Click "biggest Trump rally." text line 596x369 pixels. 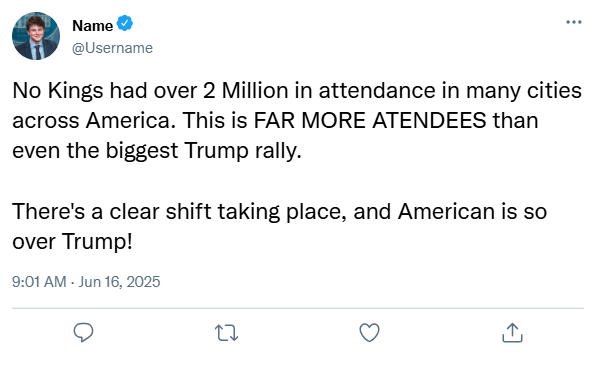203,151
